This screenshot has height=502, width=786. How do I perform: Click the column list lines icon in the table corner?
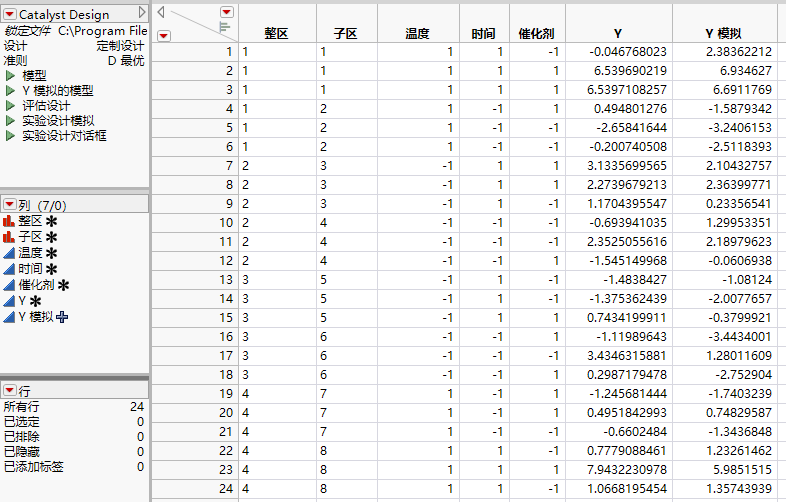click(x=225, y=27)
